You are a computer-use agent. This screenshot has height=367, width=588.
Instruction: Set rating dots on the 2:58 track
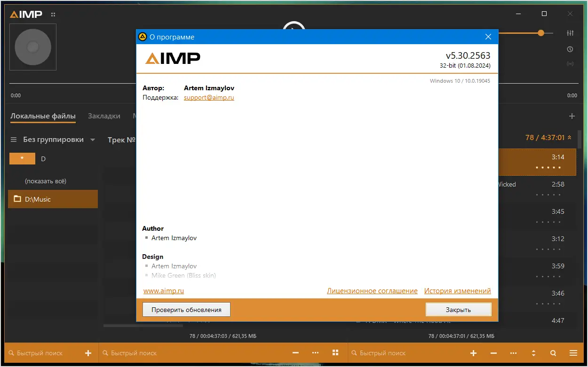tap(548, 195)
